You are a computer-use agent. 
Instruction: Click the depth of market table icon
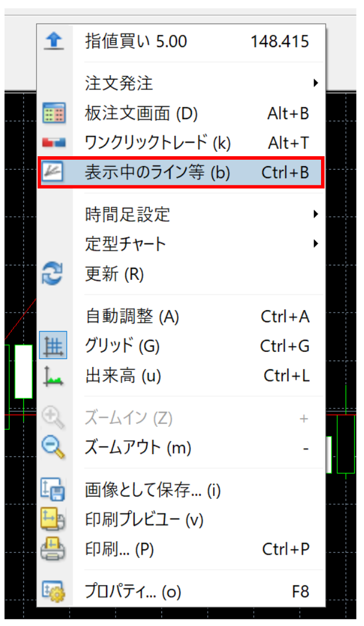[54, 113]
